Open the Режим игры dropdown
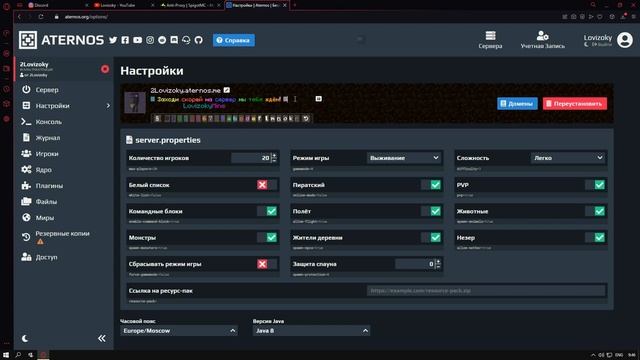 pos(404,158)
